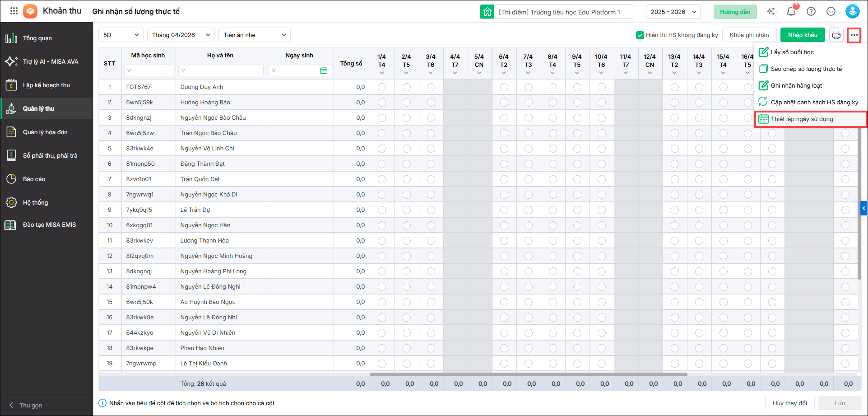Click the Nhập khẩu button
The width and height of the screenshot is (868, 416).
pyautogui.click(x=803, y=35)
